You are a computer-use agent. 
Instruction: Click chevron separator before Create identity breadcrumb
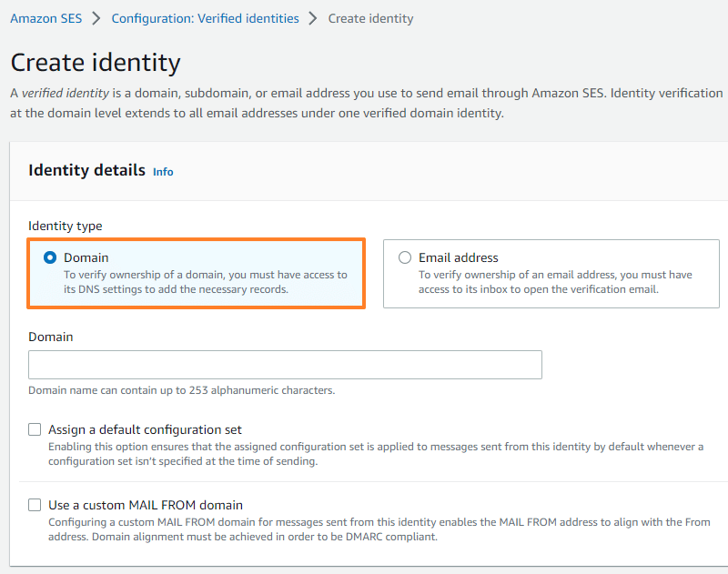[x=313, y=18]
